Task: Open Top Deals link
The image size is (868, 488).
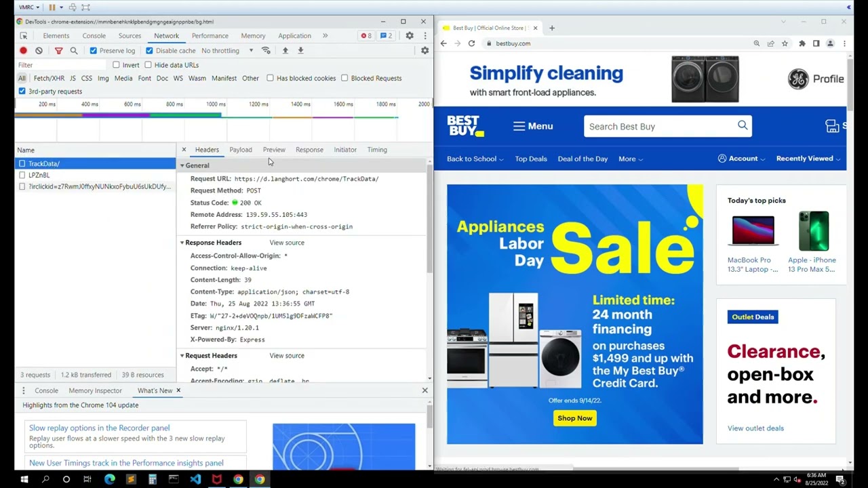Action: 531,159
